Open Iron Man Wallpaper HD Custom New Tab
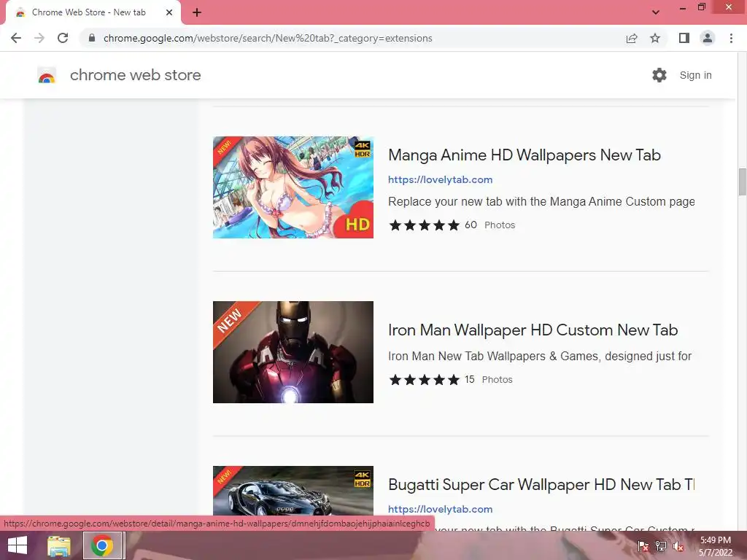 [x=533, y=330]
